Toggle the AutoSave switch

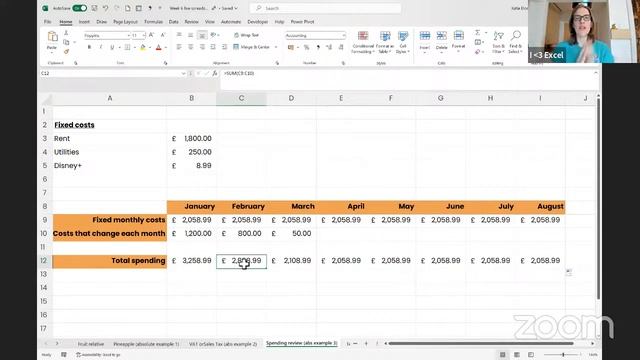pos(80,8)
